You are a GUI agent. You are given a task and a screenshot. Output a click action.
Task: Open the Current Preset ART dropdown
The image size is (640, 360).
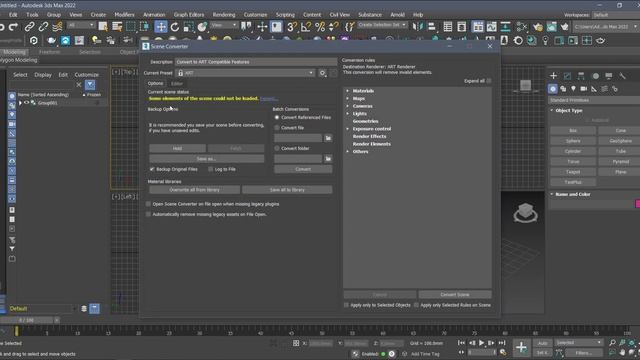pos(246,73)
